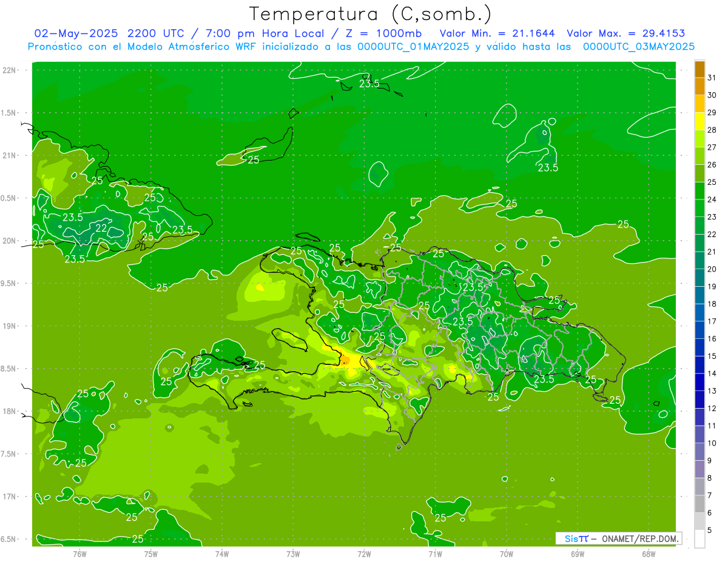The width and height of the screenshot is (728, 562).
Task: Click the white "22" contour label over Cuba
Action: tap(103, 227)
